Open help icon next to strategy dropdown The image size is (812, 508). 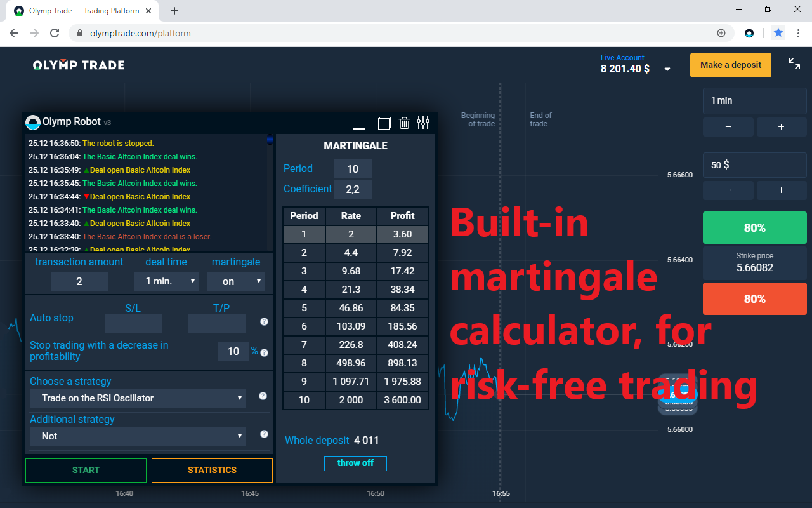pos(263,396)
